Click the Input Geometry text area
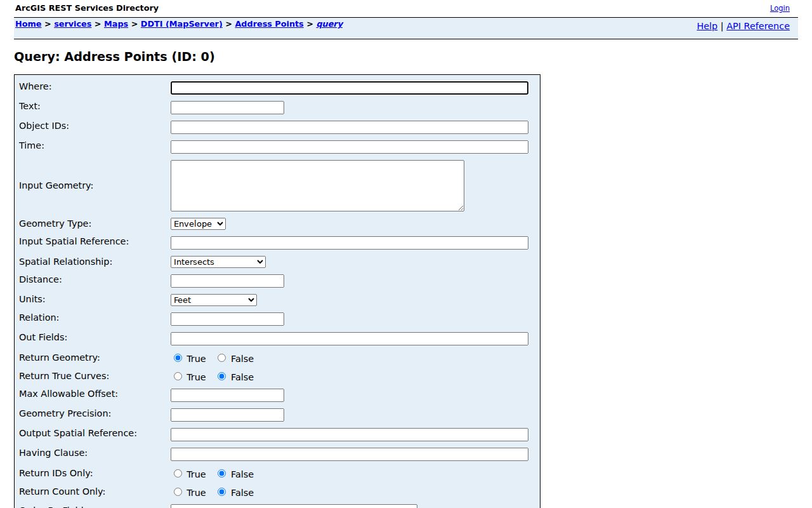Screen dimensions: 812x508 [x=317, y=185]
